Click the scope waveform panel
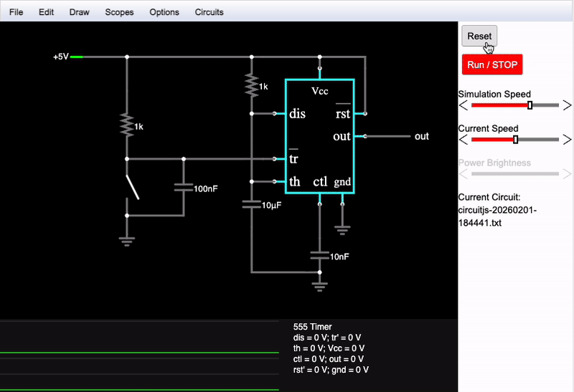 coord(139,355)
